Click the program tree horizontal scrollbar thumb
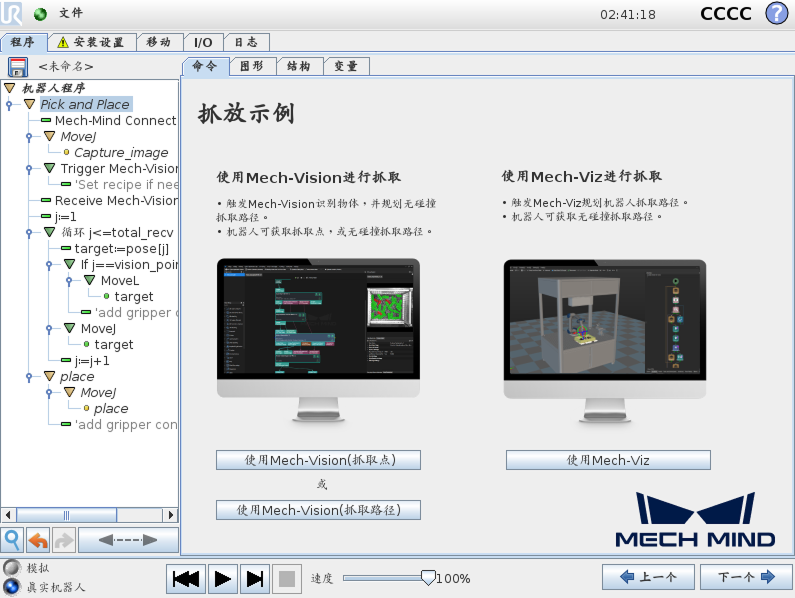The width and height of the screenshot is (795, 598). (x=66, y=515)
